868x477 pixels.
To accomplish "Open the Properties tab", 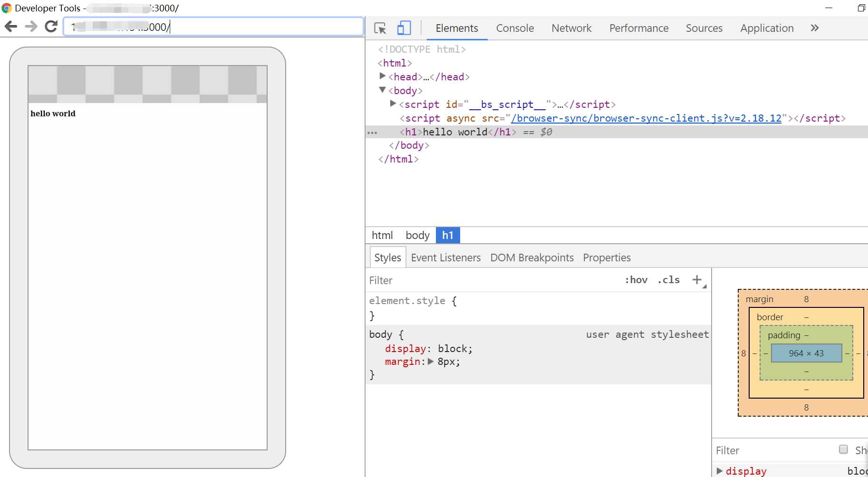I will coord(607,258).
